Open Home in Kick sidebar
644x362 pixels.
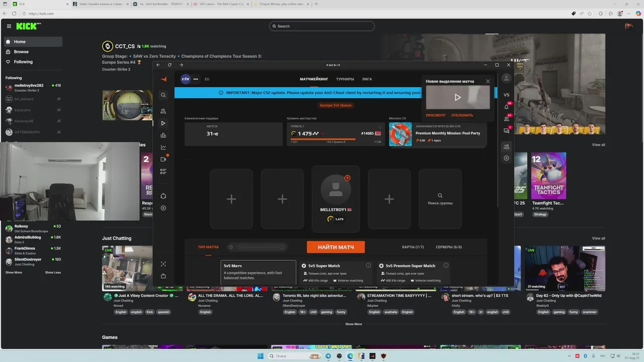[x=33, y=42]
